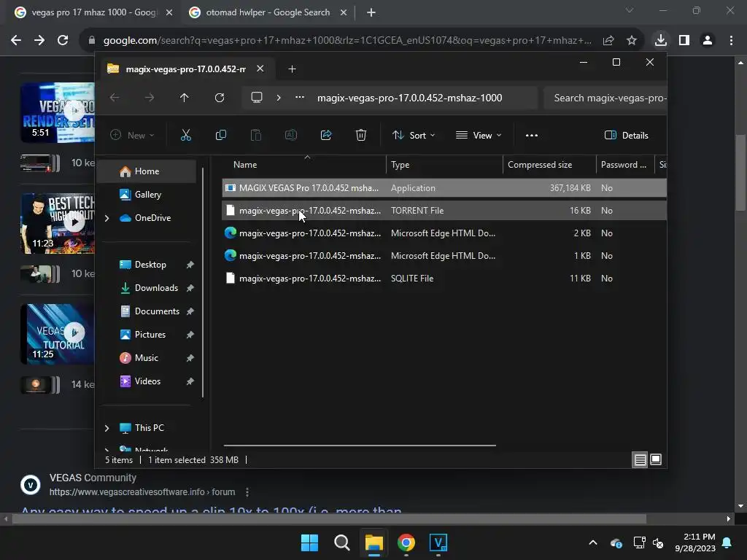The image size is (747, 560).
Task: Click the Search magix-vegas-pro search box
Action: point(605,98)
